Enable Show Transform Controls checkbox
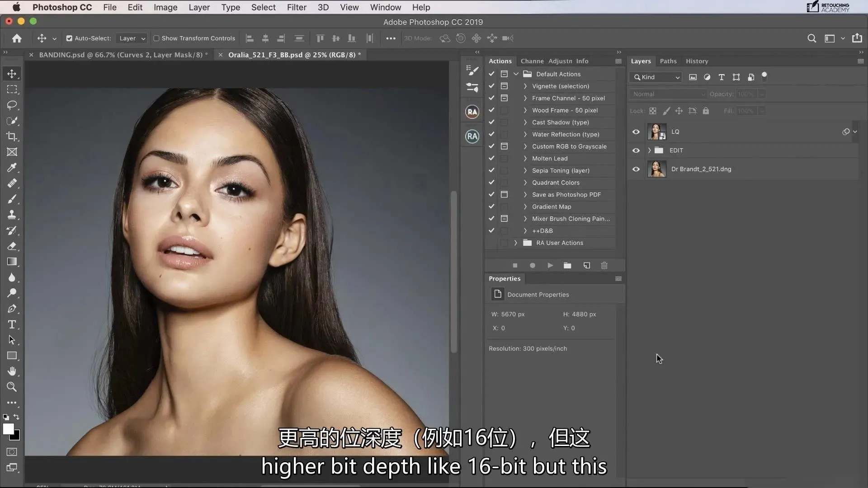868x488 pixels. click(156, 38)
